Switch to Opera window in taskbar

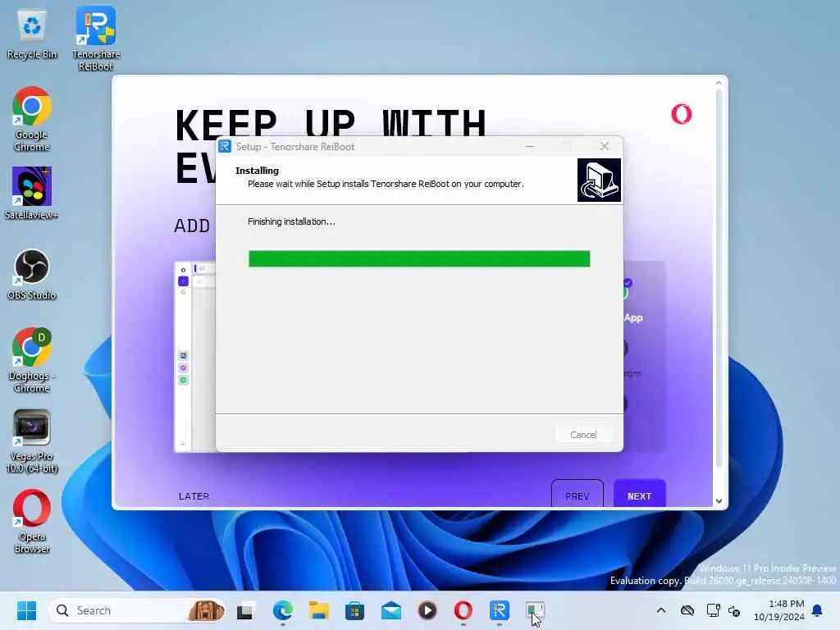coord(463,610)
